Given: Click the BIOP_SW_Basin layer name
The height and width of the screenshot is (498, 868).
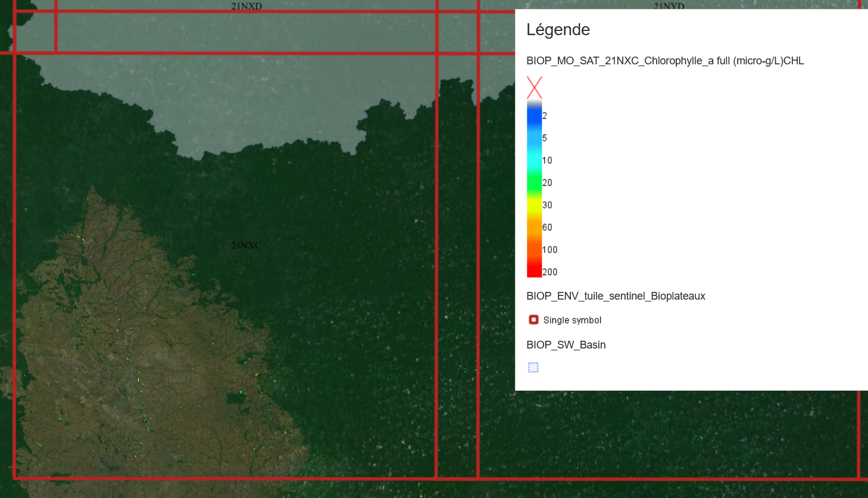Looking at the screenshot, I should [x=566, y=345].
